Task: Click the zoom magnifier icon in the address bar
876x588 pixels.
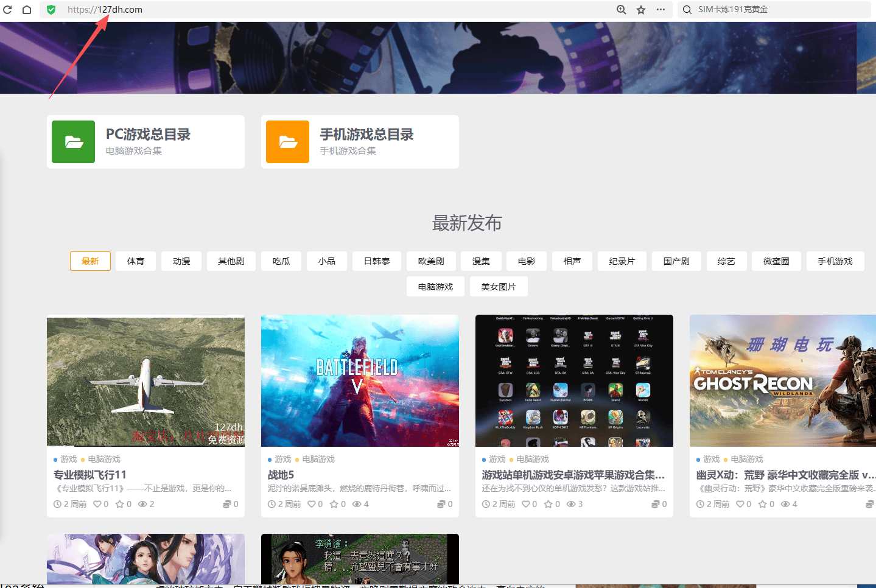Action: click(620, 9)
